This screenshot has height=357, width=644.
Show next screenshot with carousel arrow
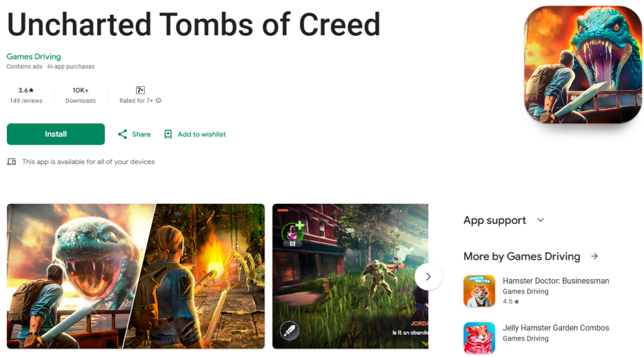(x=428, y=277)
